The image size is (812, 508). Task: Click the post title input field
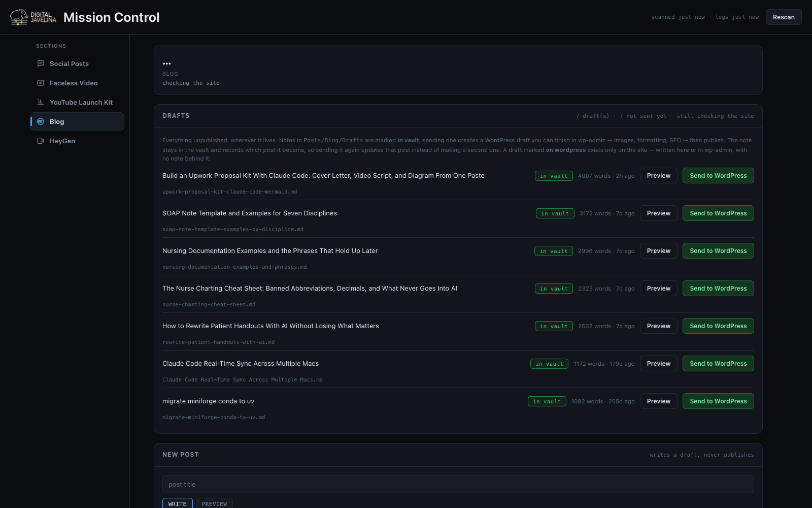(458, 484)
